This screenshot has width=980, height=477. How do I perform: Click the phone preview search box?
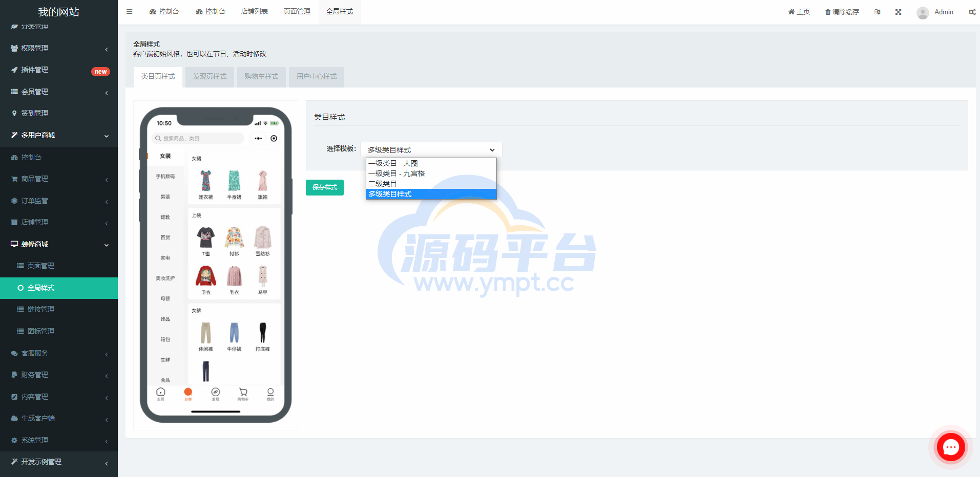point(198,138)
